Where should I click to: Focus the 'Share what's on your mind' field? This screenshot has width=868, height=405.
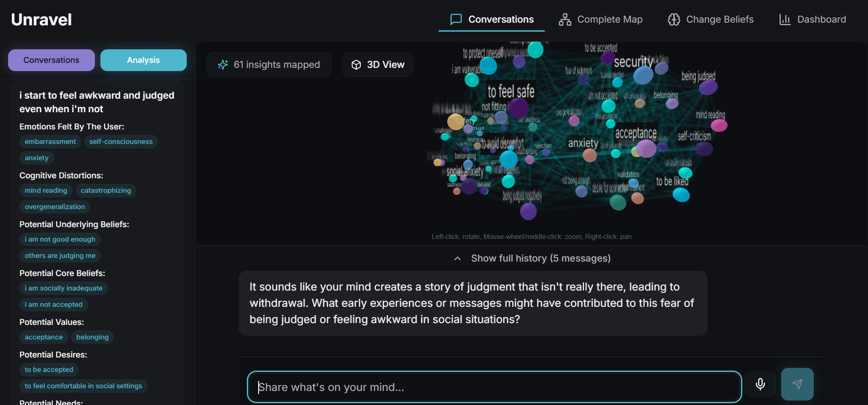[495, 387]
